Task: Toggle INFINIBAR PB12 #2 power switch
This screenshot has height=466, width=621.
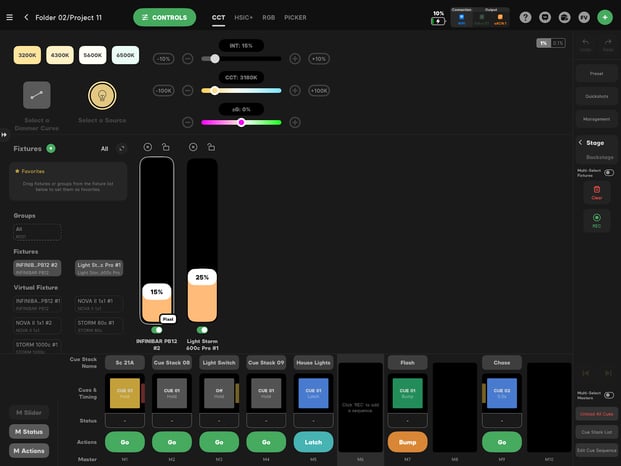Action: pos(157,330)
